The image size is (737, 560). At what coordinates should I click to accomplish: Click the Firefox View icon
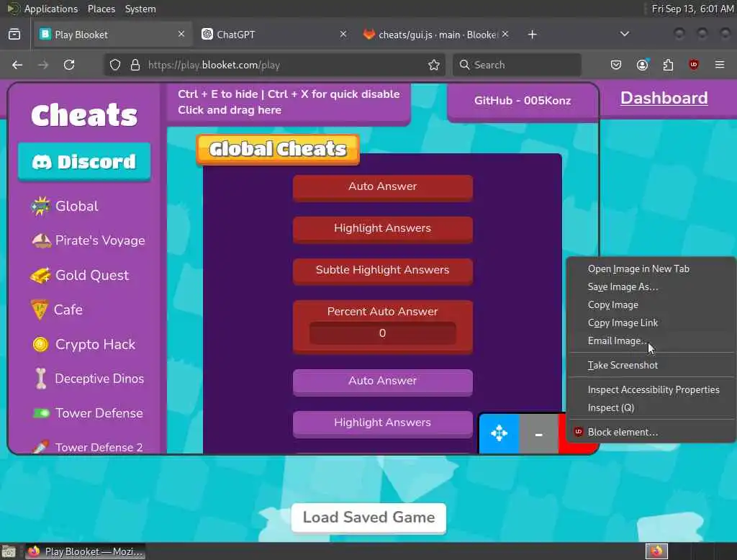click(x=14, y=35)
